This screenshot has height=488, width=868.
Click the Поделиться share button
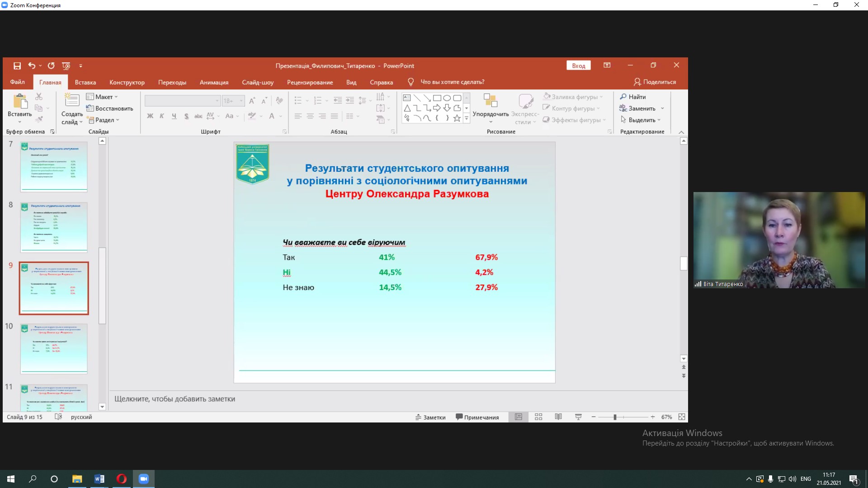coord(655,82)
